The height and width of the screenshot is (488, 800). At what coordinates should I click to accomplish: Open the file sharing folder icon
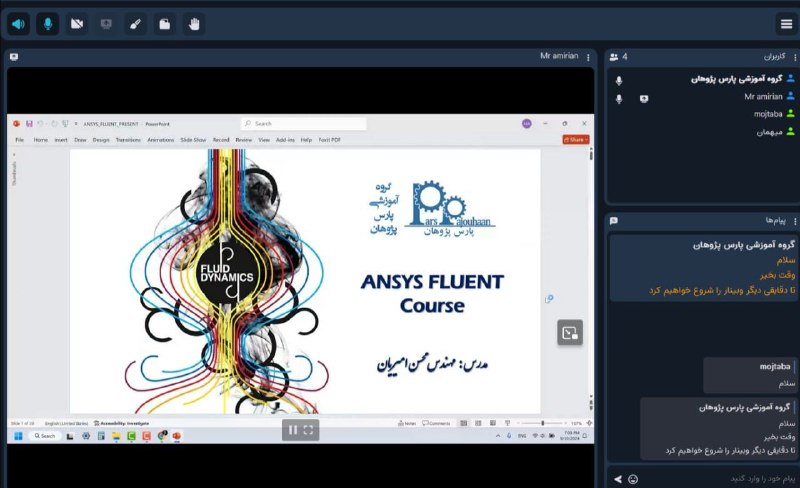coord(165,24)
